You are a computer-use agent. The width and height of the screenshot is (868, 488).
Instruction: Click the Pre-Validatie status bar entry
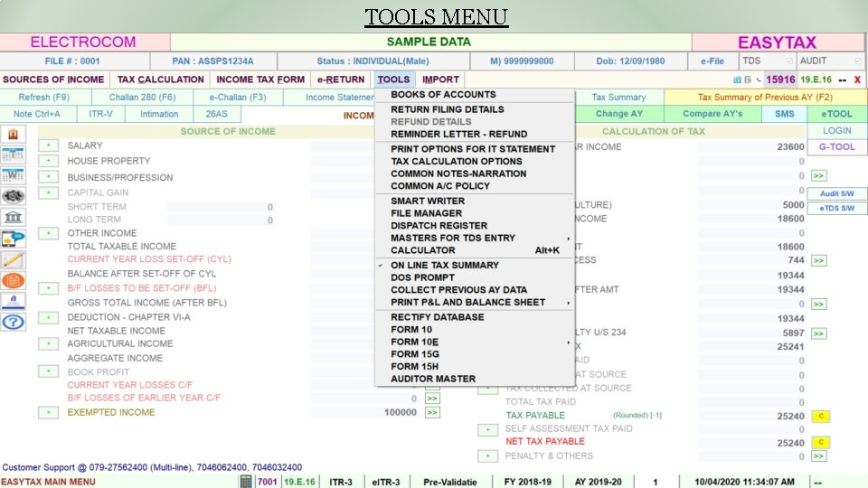[450, 482]
